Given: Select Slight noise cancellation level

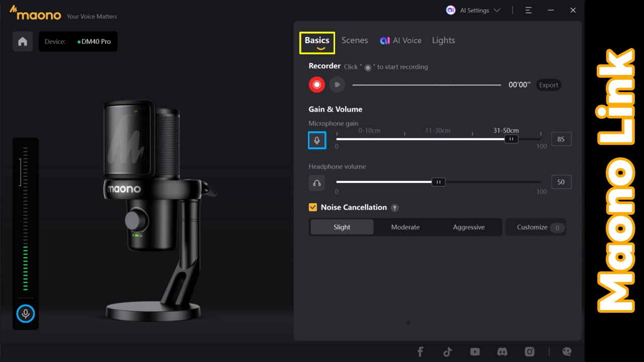Looking at the screenshot, I should tap(342, 227).
